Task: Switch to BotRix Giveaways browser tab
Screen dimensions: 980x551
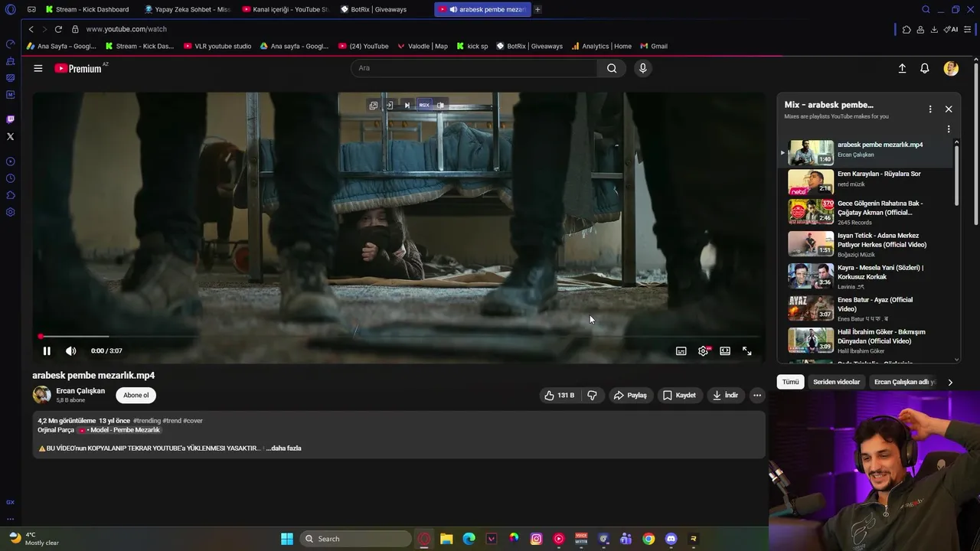Action: tap(373, 9)
